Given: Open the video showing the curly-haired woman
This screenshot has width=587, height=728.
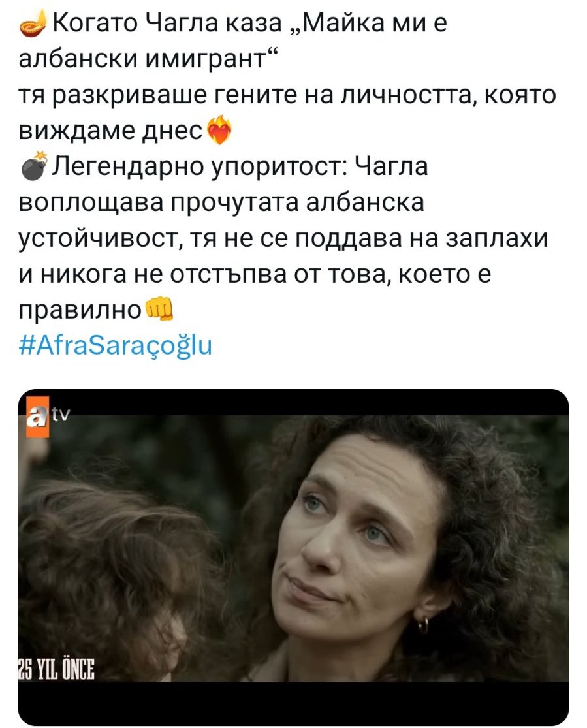Looking at the screenshot, I should coord(294,557).
